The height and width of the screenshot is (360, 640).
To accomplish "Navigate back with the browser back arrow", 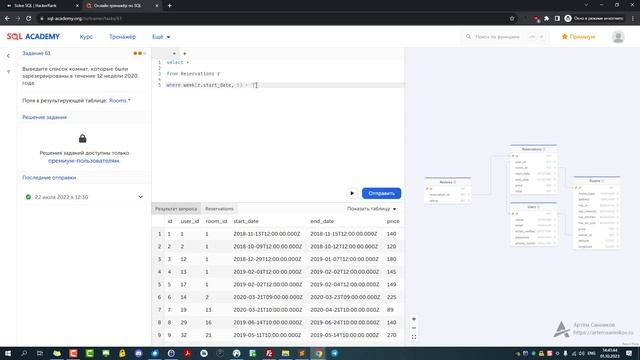I will coord(7,18).
